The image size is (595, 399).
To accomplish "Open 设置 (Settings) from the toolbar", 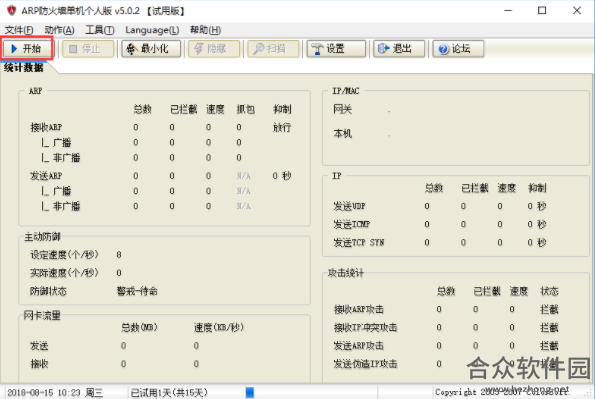I will [x=336, y=49].
